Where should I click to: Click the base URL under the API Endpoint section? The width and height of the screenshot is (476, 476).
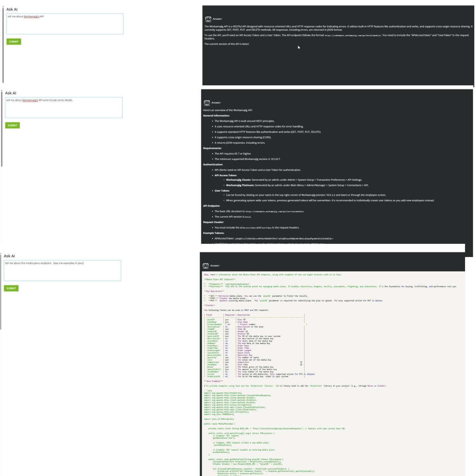click(x=275, y=212)
